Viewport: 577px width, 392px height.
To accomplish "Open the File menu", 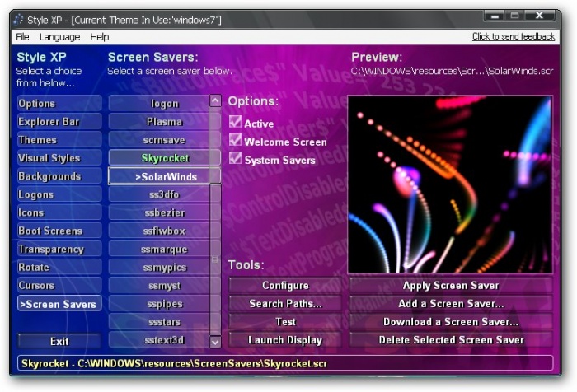I will [x=22, y=37].
